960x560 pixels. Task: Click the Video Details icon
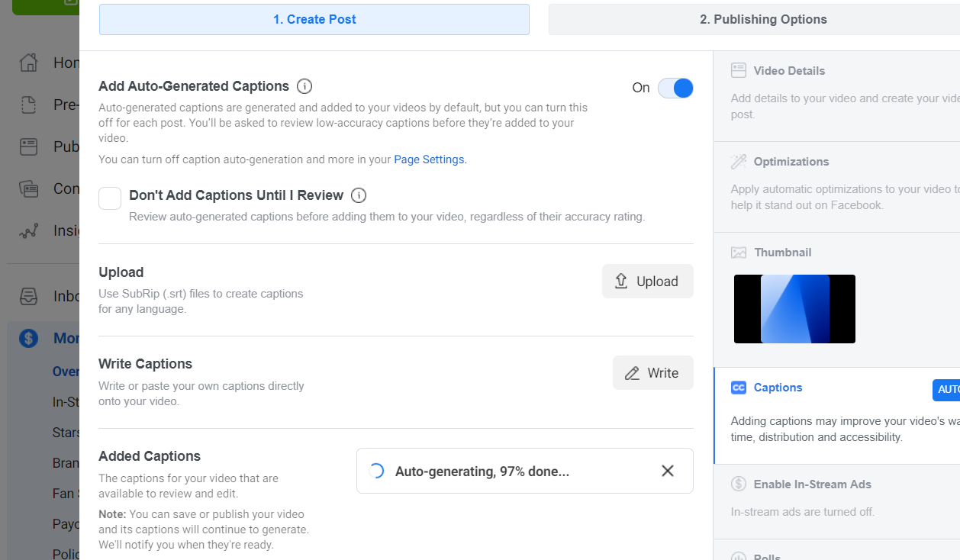pyautogui.click(x=739, y=70)
